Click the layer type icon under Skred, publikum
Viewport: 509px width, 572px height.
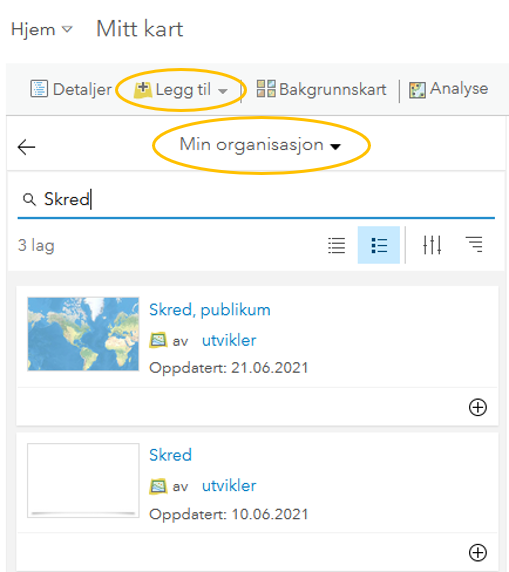coord(158,340)
